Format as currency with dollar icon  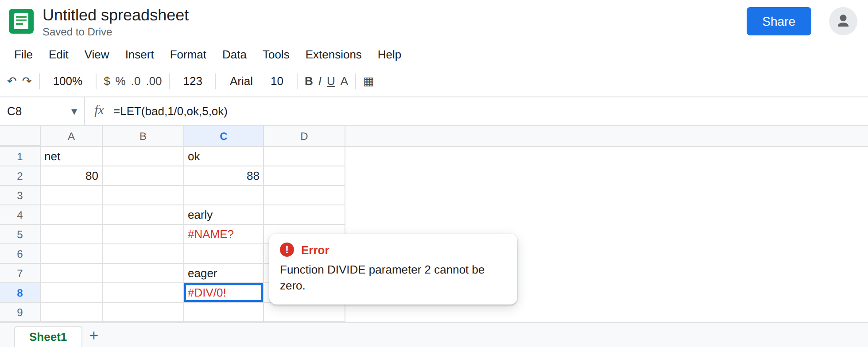tap(107, 81)
